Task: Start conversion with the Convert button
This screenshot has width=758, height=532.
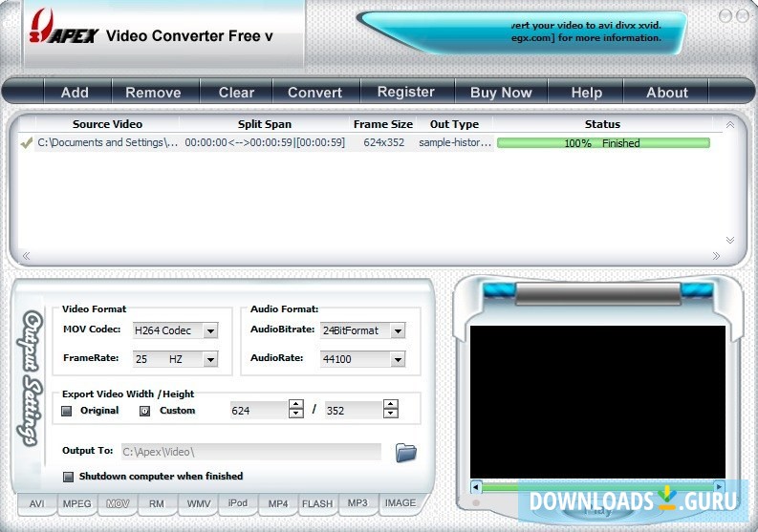Action: (x=314, y=92)
